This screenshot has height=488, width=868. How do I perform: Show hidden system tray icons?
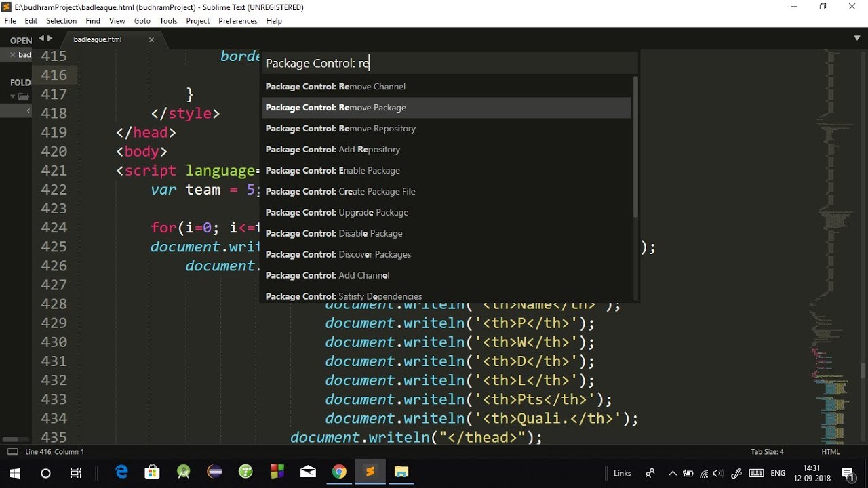click(673, 473)
